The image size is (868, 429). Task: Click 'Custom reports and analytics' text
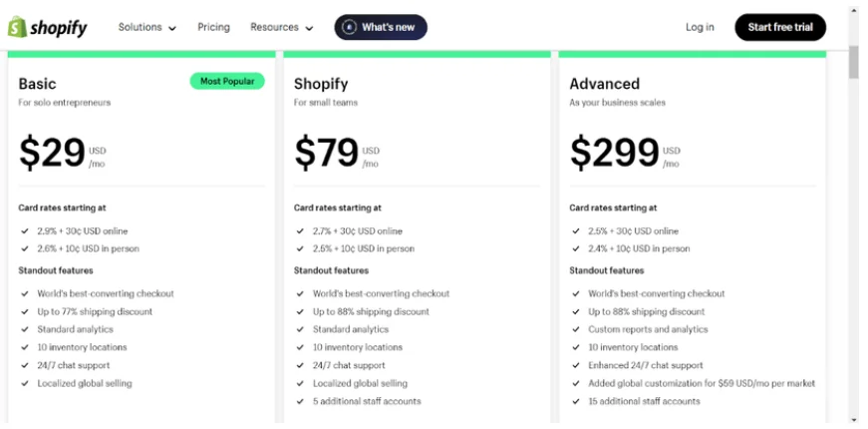[648, 329]
